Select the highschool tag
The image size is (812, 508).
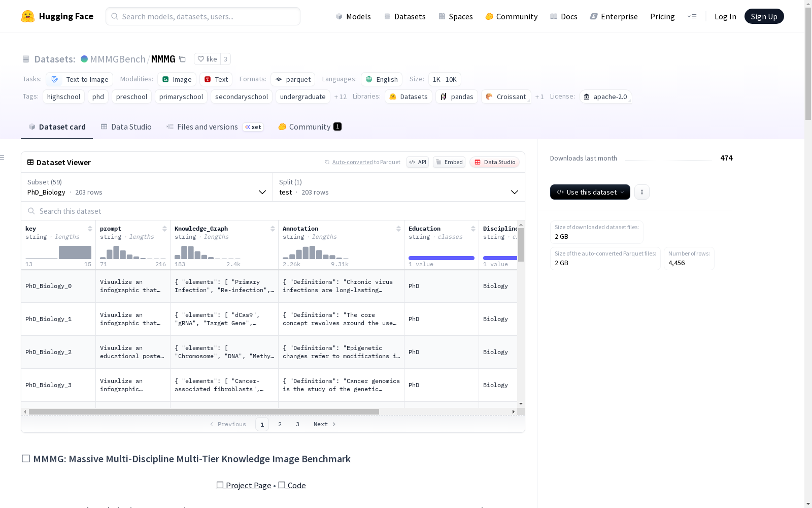(63, 97)
